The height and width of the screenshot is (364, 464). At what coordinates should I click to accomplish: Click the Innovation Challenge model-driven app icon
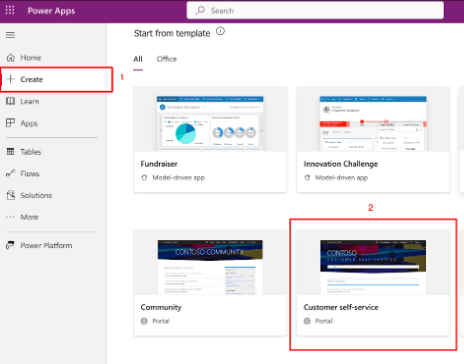point(307,178)
